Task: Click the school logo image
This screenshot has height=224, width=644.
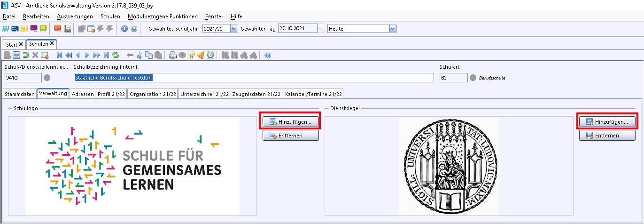Action: pyautogui.click(x=132, y=166)
